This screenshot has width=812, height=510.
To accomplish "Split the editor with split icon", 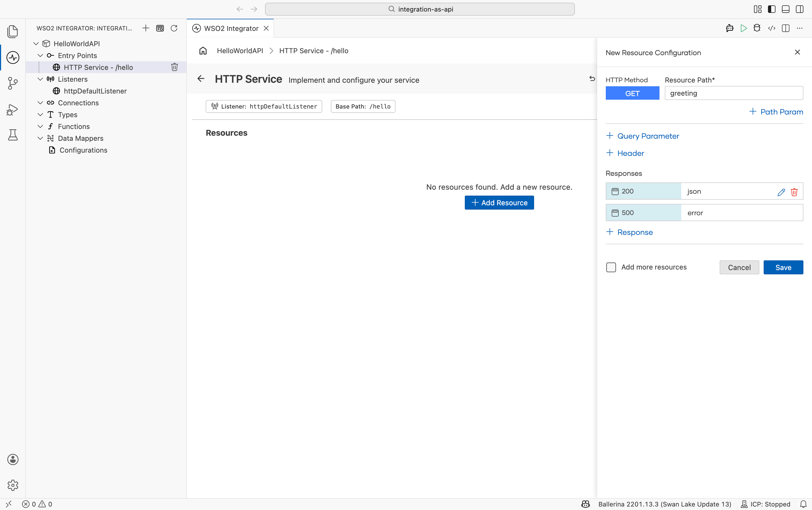I will (x=786, y=28).
